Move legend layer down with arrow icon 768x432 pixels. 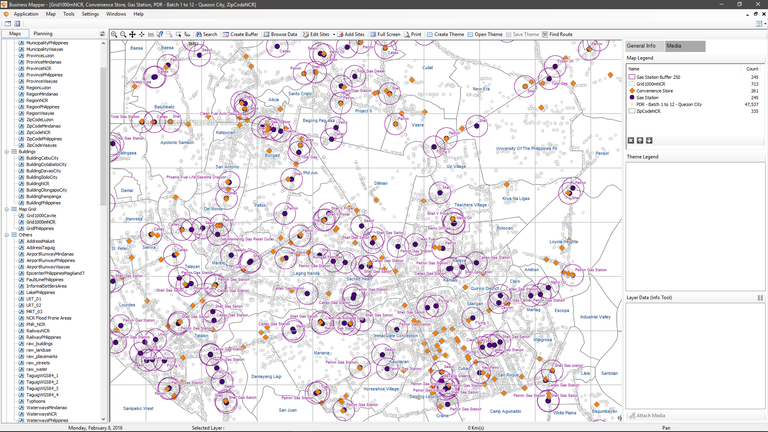pos(649,141)
